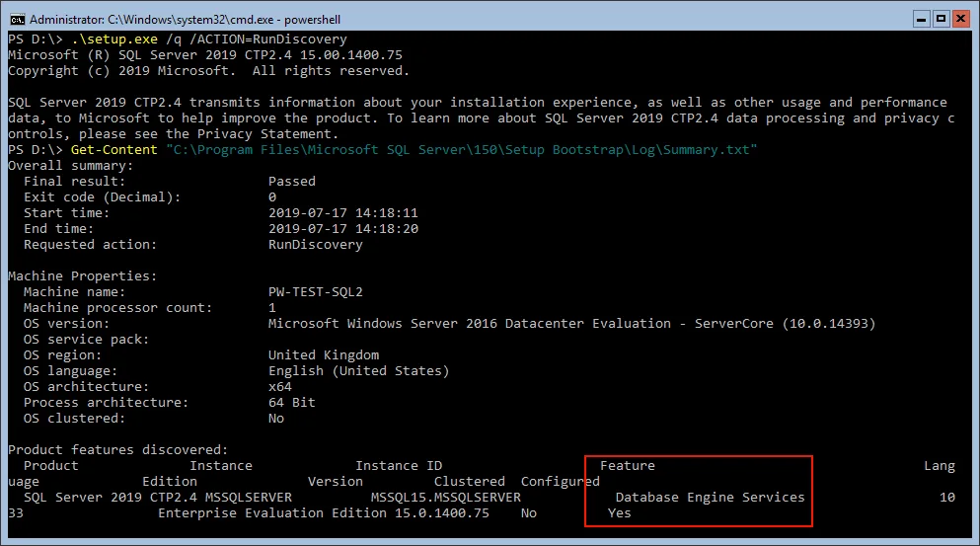The width and height of the screenshot is (980, 546).
Task: Click the 'RunDiscovery' requested action value
Action: (316, 245)
